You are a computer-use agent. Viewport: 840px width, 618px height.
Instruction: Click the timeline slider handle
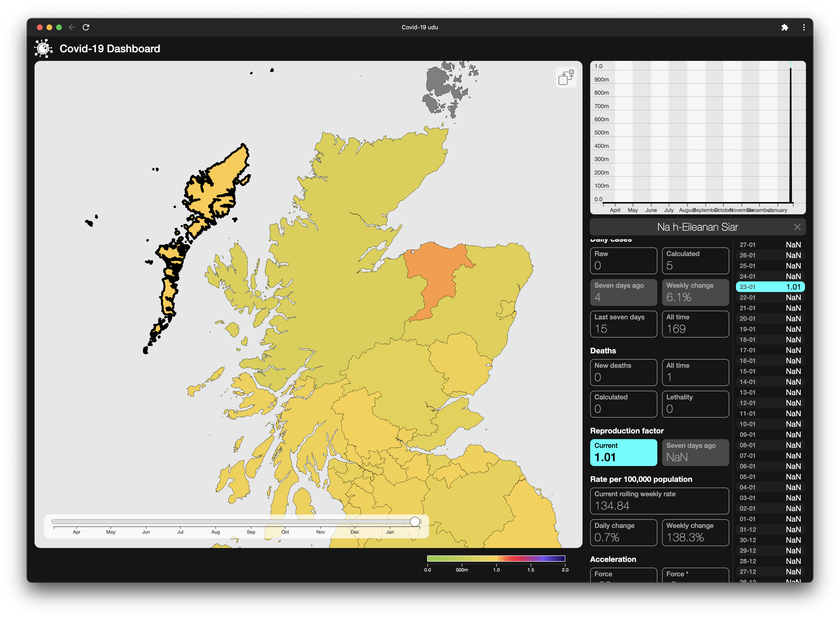[415, 521]
